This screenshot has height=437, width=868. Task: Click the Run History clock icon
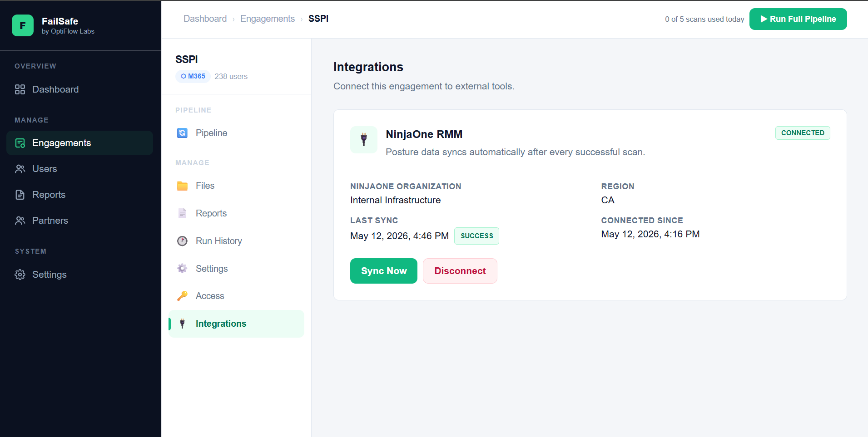(x=182, y=241)
